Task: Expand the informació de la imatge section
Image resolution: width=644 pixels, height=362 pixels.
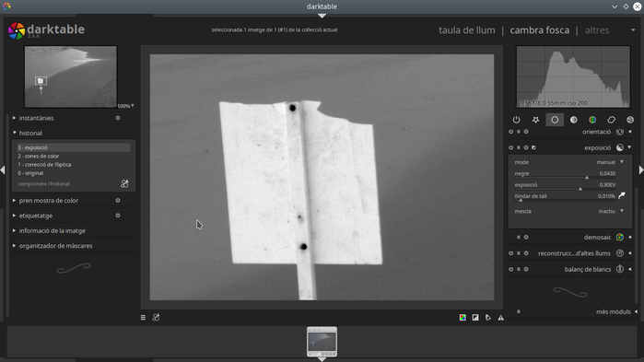Action: pyautogui.click(x=53, y=230)
